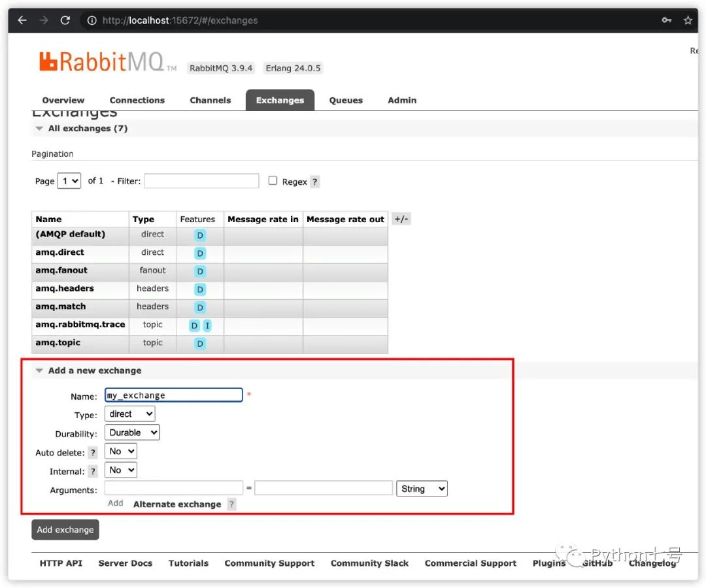Click the RabbitMQ logo
Image resolution: width=706 pixels, height=588 pixels.
108,61
